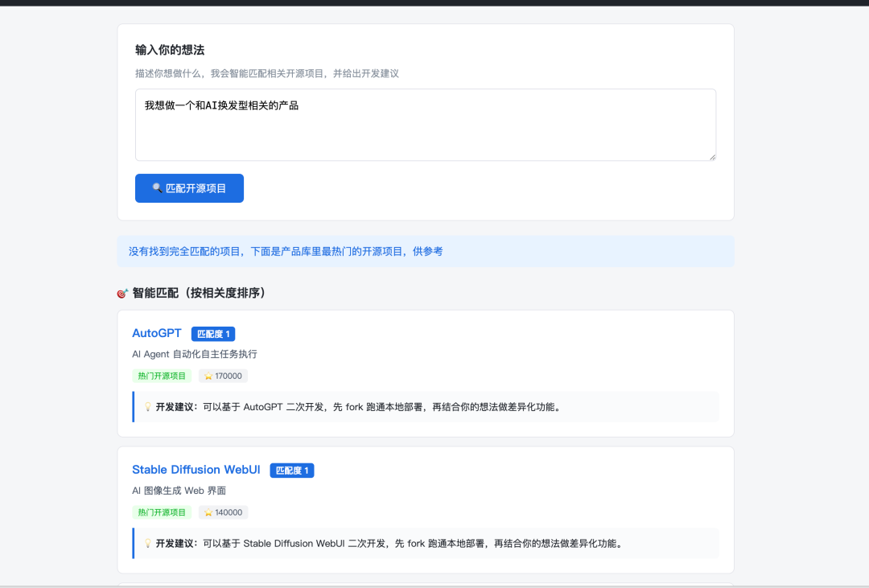This screenshot has height=588, width=869.
Task: Click the star count 170000 badge
Action: pos(224,376)
